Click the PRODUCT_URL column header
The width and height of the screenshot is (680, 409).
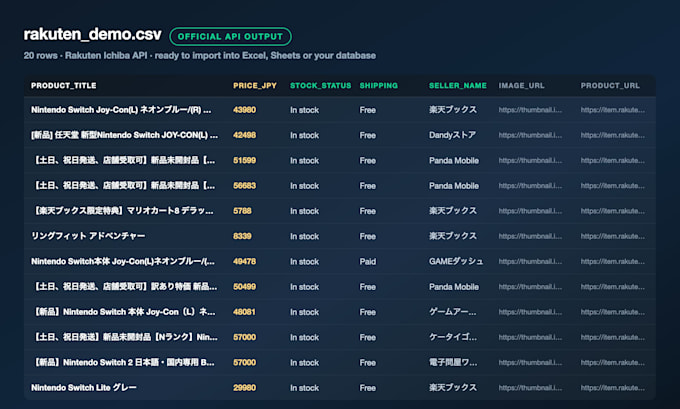tap(610, 85)
